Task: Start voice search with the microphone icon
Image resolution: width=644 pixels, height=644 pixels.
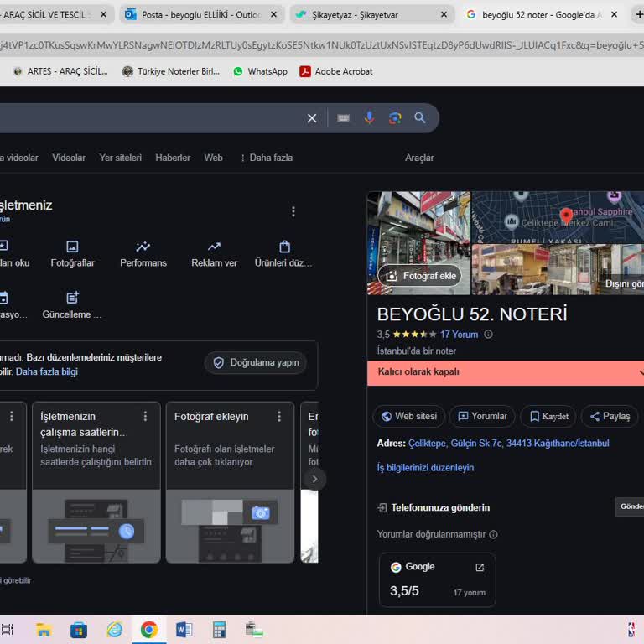Action: [x=369, y=118]
